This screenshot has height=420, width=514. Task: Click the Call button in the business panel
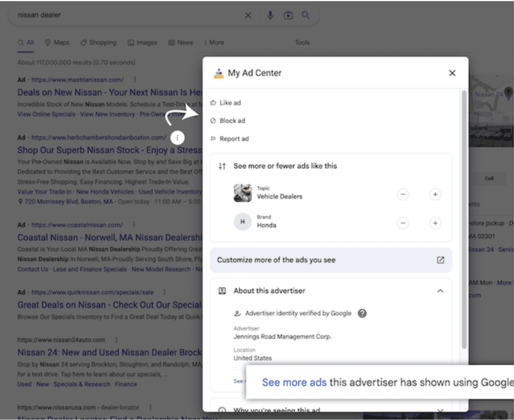(489, 179)
